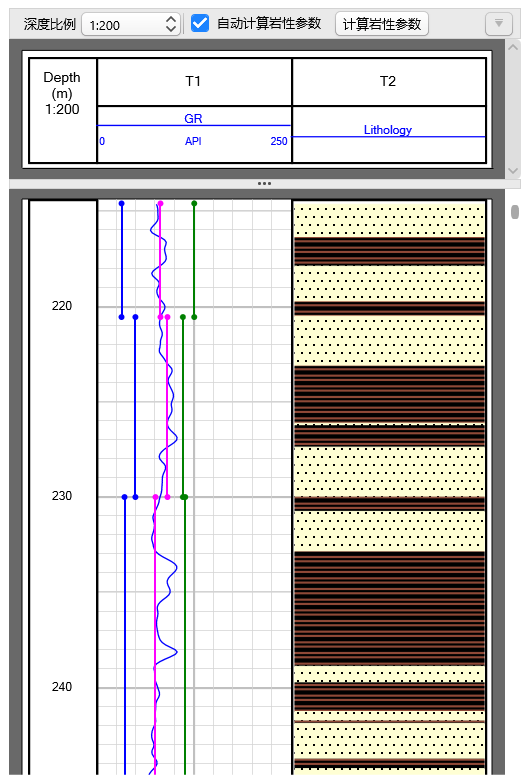This screenshot has height=782, width=531.
Task: Click the blue marker handle at top
Action: pyautogui.click(x=121, y=203)
